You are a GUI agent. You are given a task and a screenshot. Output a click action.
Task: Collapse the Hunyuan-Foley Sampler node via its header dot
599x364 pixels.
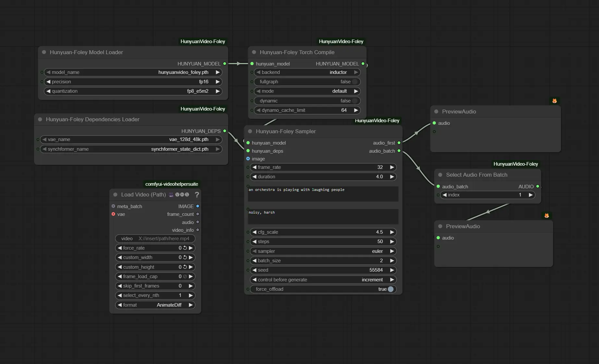pos(250,131)
